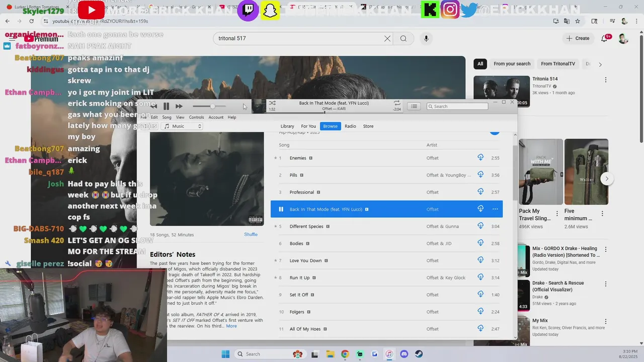Download the song Professional
The height and width of the screenshot is (362, 644).
pos(480,192)
